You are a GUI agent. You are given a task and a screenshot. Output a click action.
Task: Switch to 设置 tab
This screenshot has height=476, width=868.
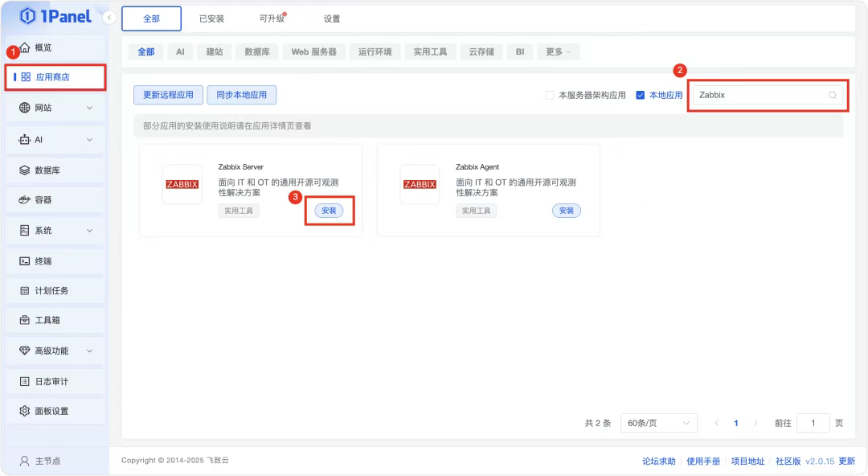click(332, 18)
